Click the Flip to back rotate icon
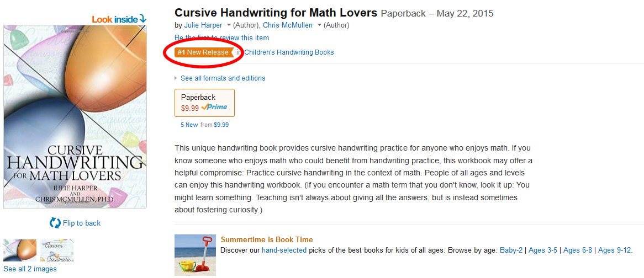The height and width of the screenshot is (278, 644). click(x=55, y=223)
